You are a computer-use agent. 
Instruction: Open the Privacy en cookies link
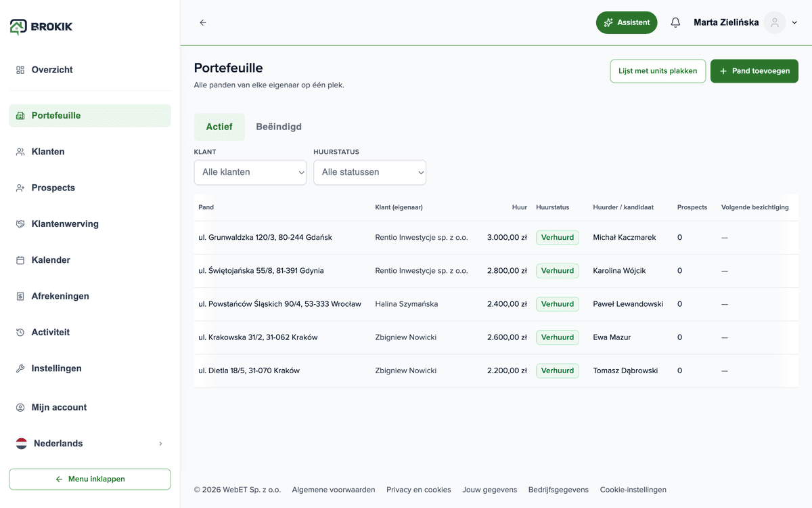pos(419,490)
